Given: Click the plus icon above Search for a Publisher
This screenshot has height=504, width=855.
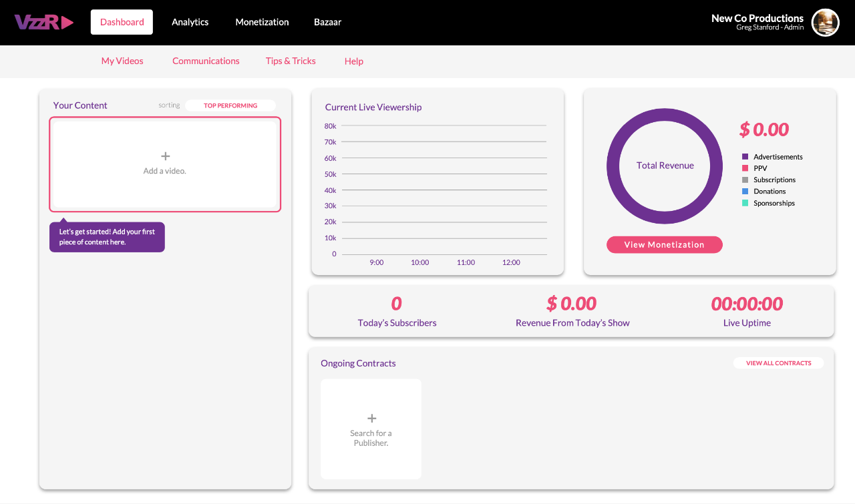Looking at the screenshot, I should [x=372, y=419].
